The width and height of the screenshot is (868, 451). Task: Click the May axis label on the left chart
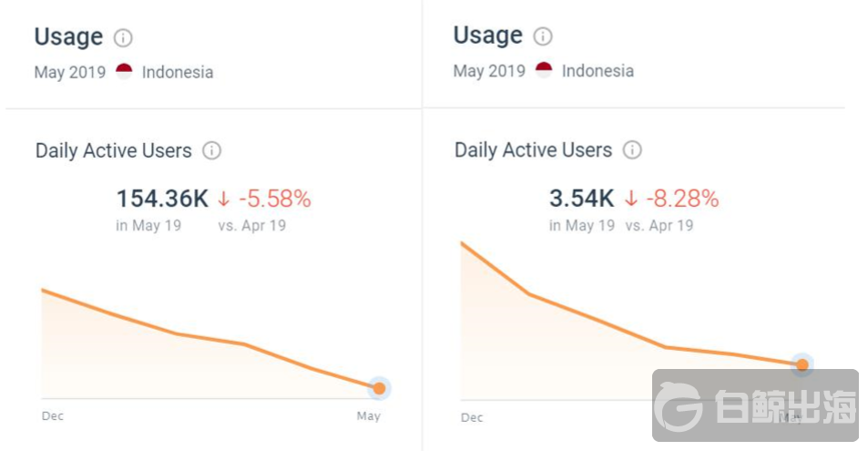(368, 416)
